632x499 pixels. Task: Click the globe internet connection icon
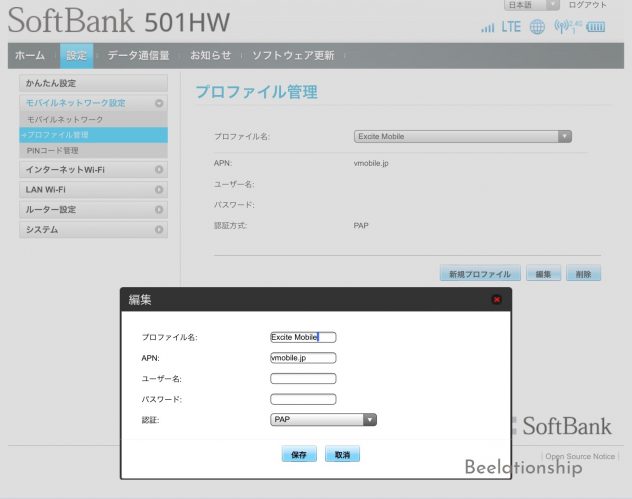coord(537,27)
